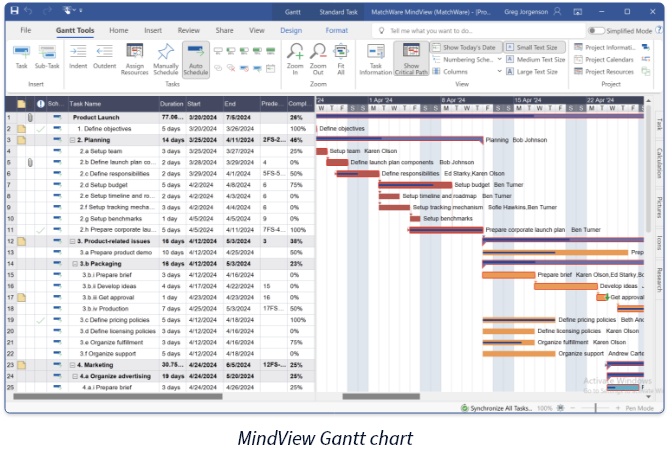Image resolution: width=669 pixels, height=453 pixels.
Task: Insert a Sub-Task
Action: tap(47, 57)
